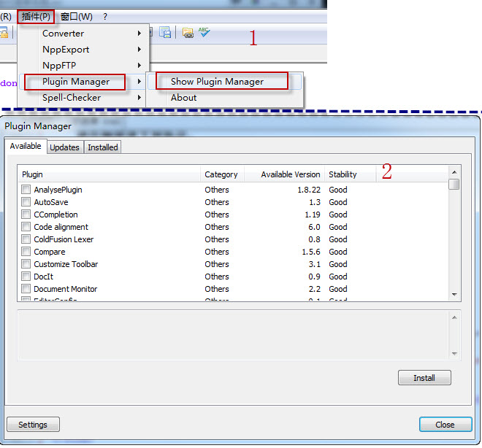Tick the AnalysePlugin checkbox
Viewport: 482px width, 448px height.
point(26,190)
